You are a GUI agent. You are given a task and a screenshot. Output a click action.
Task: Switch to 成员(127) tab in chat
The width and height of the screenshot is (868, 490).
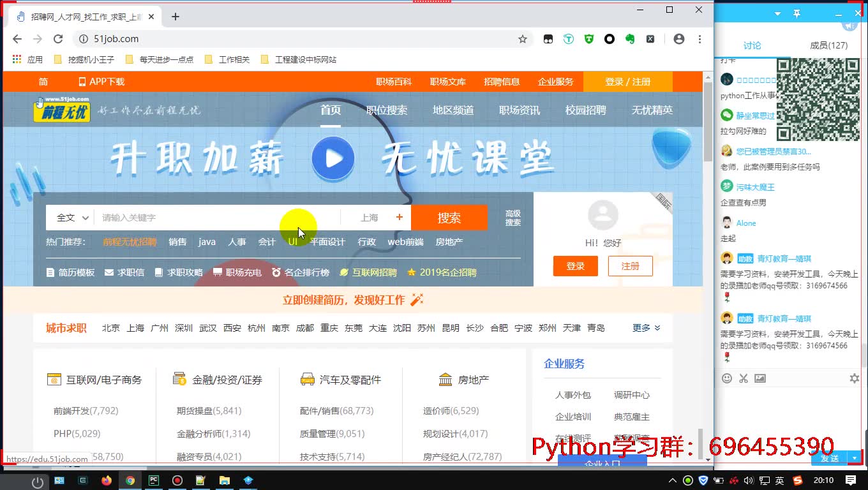click(828, 45)
